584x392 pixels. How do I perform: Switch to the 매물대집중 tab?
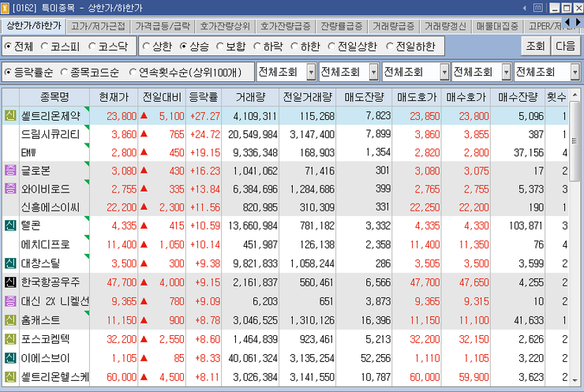[498, 26]
